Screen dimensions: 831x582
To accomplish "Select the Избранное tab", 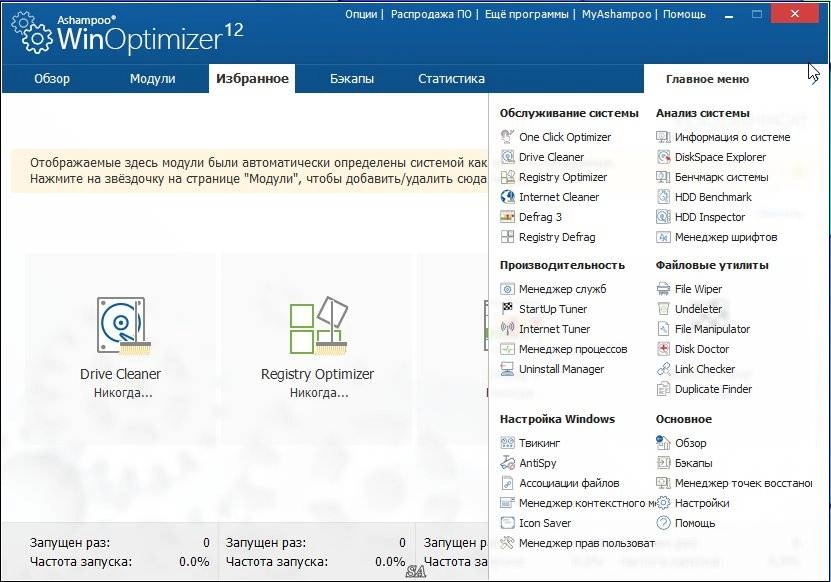I will [x=252, y=78].
